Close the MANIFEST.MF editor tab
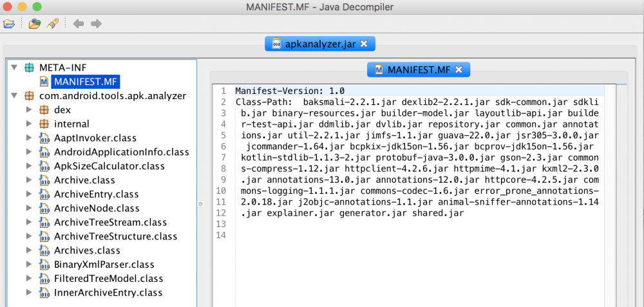 (459, 70)
